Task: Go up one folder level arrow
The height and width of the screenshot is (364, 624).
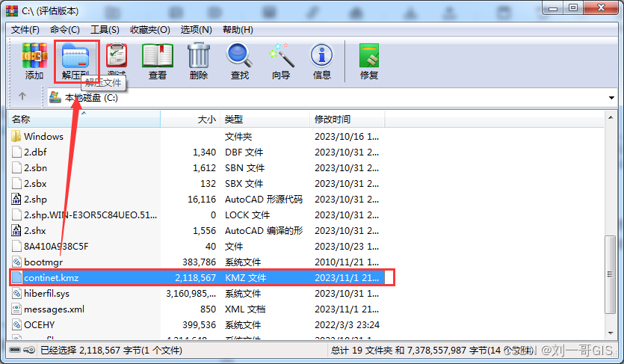Action: pos(22,96)
